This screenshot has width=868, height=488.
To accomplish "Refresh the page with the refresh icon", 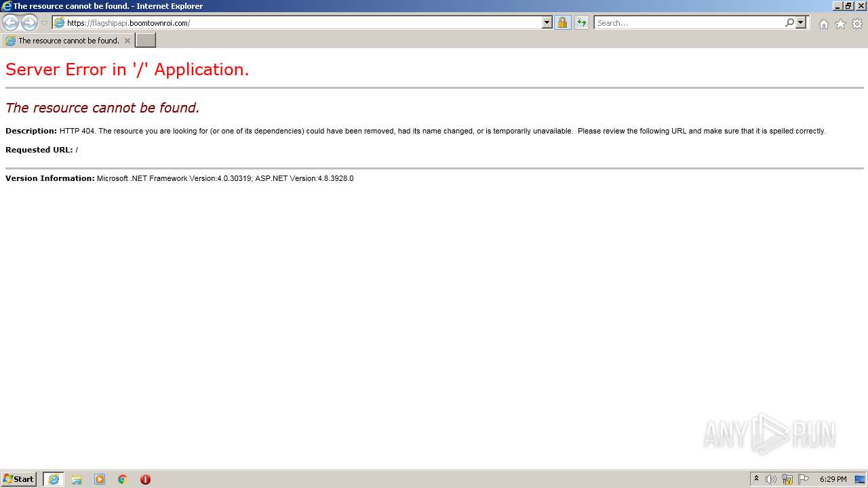I will click(x=582, y=23).
